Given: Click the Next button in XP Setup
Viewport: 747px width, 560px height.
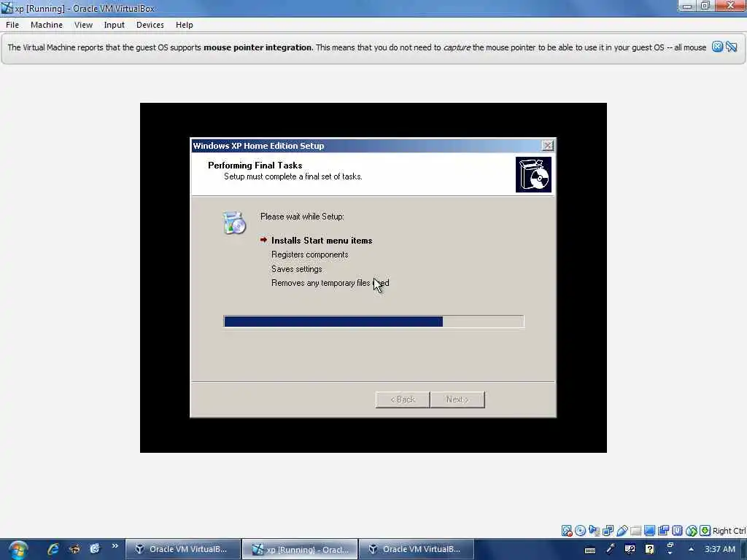Looking at the screenshot, I should pos(457,400).
